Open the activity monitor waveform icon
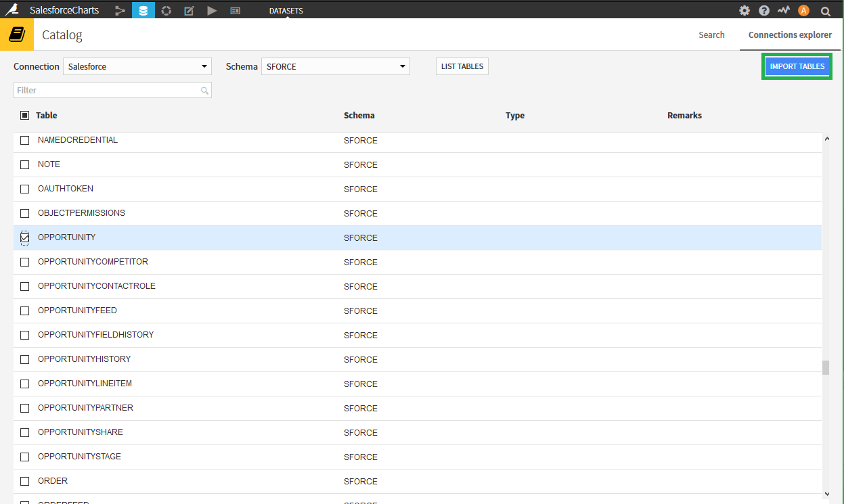Viewport: 844px width, 504px height. tap(783, 10)
